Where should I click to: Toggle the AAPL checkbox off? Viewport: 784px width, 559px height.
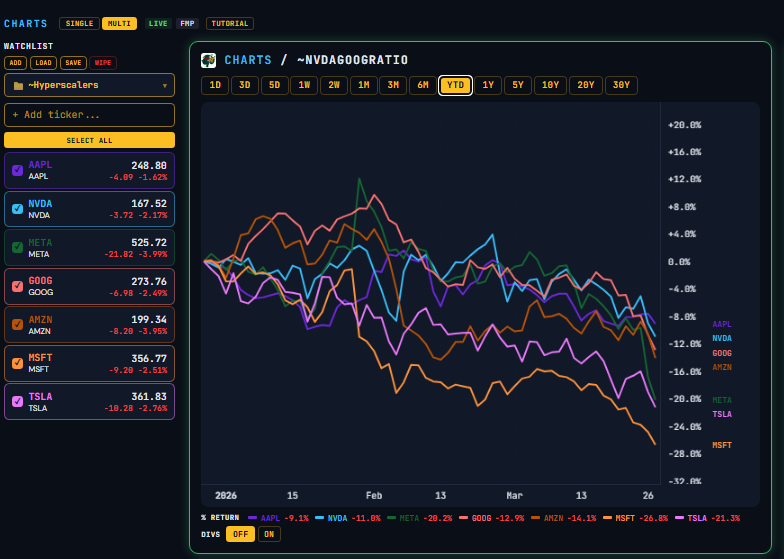coord(18,170)
